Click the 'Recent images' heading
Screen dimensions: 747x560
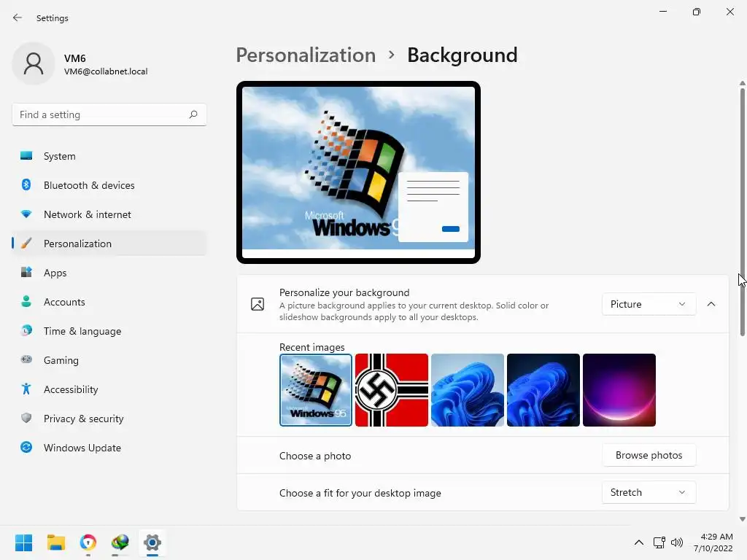coord(311,347)
